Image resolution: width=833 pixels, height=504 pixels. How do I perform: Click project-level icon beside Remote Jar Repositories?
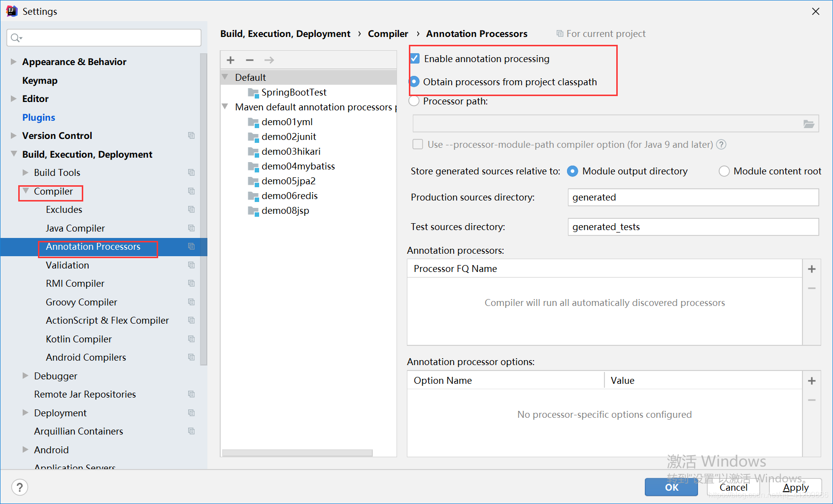point(192,394)
